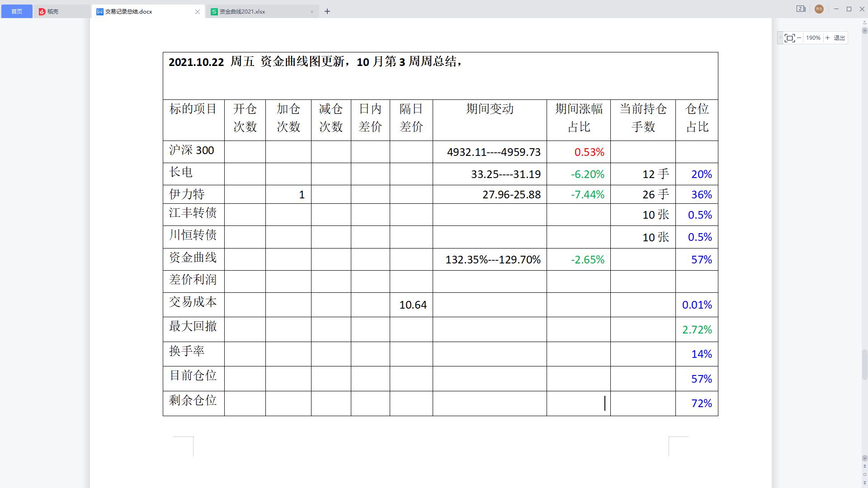Go to the 首页 home tab
This screenshot has width=868, height=488.
coord(17,11)
